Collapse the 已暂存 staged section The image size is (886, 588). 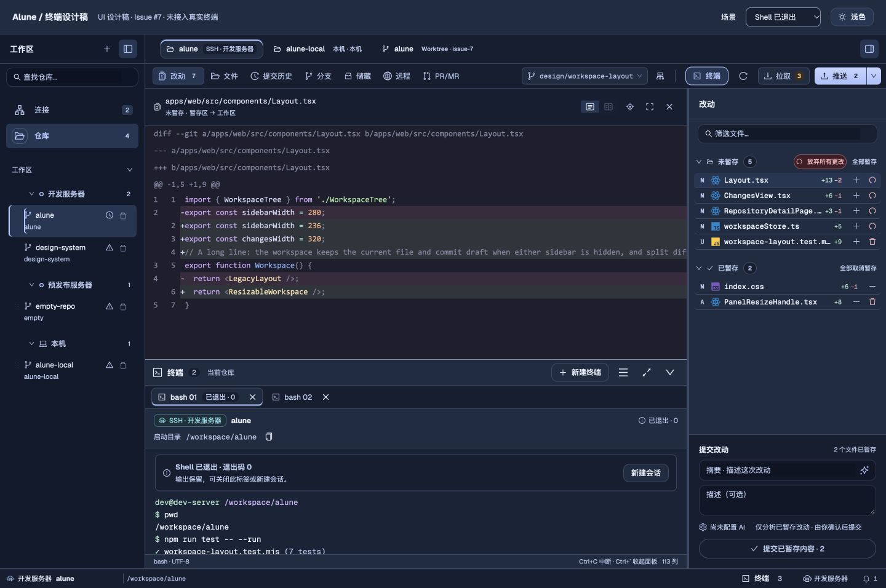coord(699,268)
